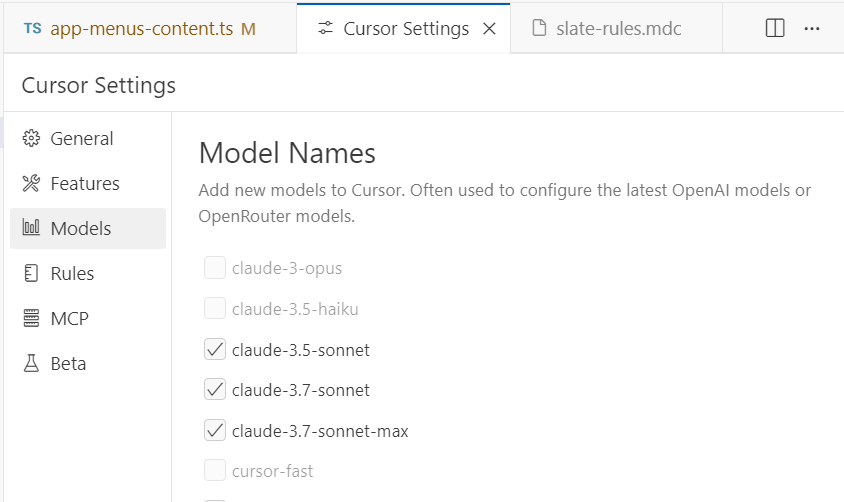Click the flask icon beside Beta
Screen dimensions: 844x502
coord(31,363)
